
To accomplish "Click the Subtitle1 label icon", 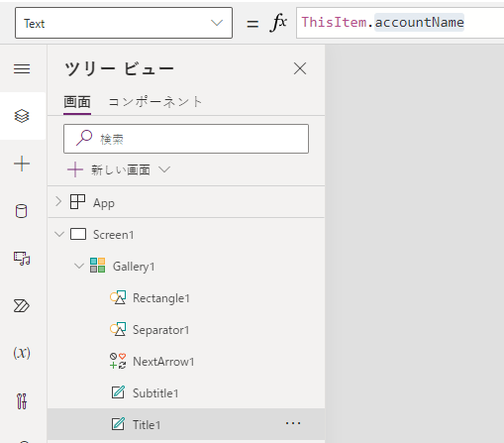I will click(118, 392).
